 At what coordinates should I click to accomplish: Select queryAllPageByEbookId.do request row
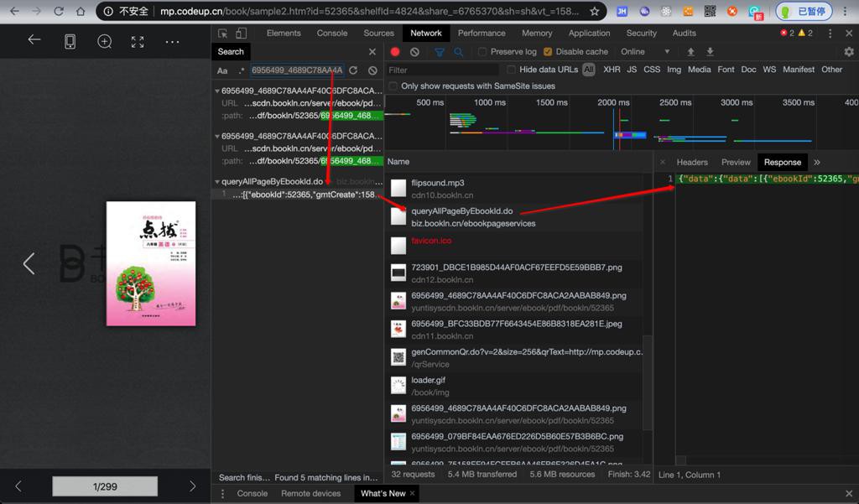pos(515,217)
